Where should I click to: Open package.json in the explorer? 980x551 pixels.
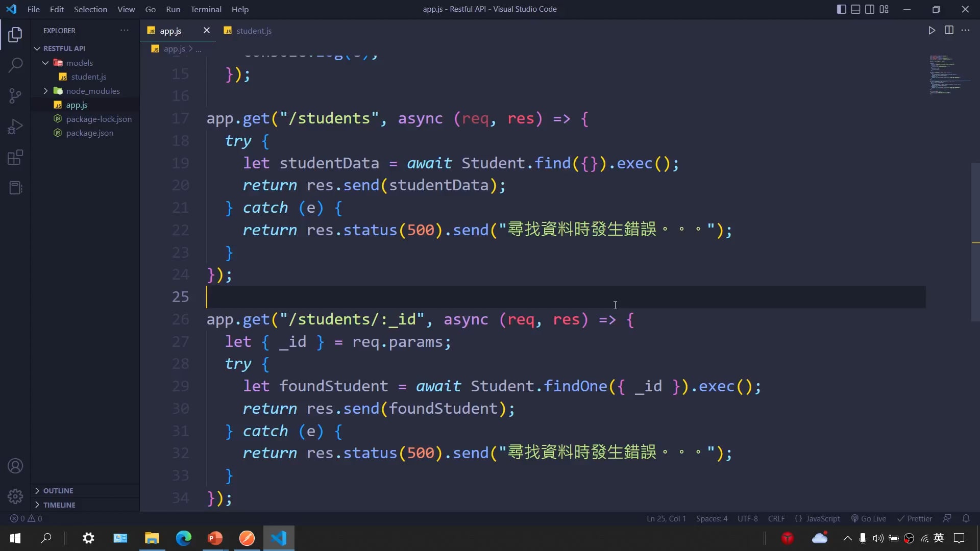[x=90, y=133]
